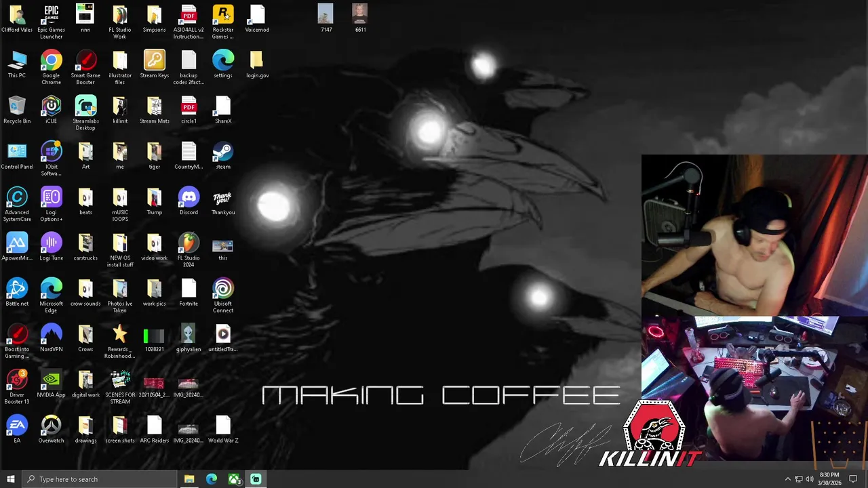Select the login.gov folder
The image size is (868, 488).
257,64
